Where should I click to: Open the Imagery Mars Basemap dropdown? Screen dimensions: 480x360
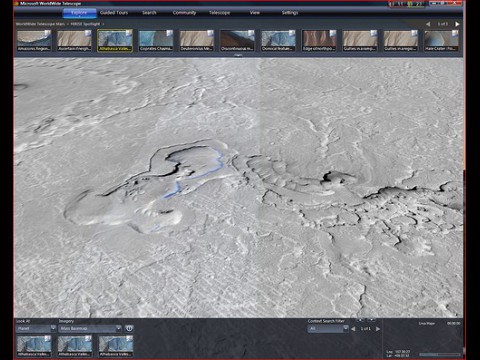point(90,329)
